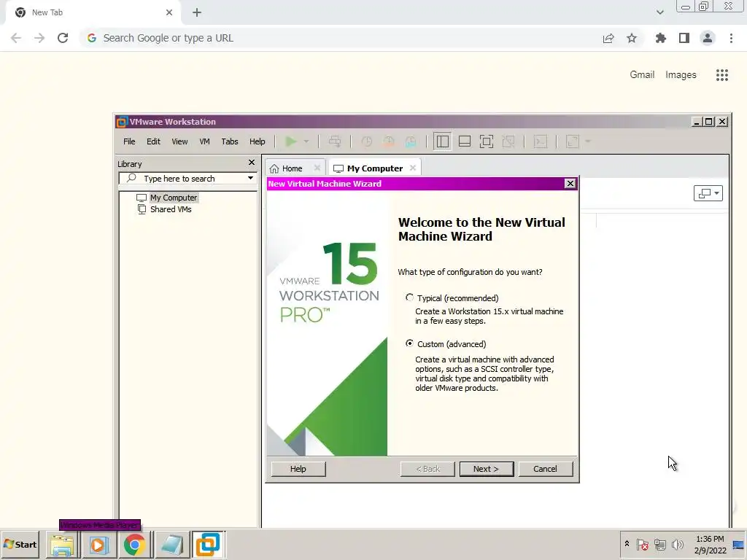Close the Home tab
The image size is (747, 560).
[x=317, y=168]
